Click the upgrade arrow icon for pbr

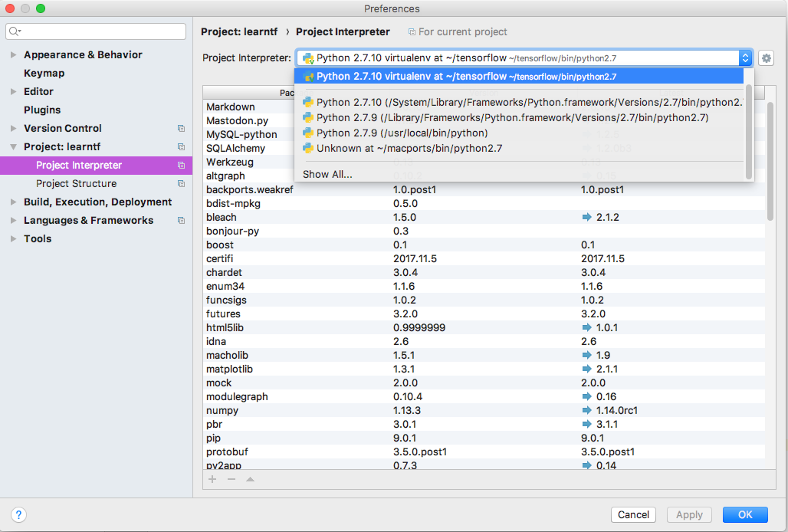(x=586, y=424)
